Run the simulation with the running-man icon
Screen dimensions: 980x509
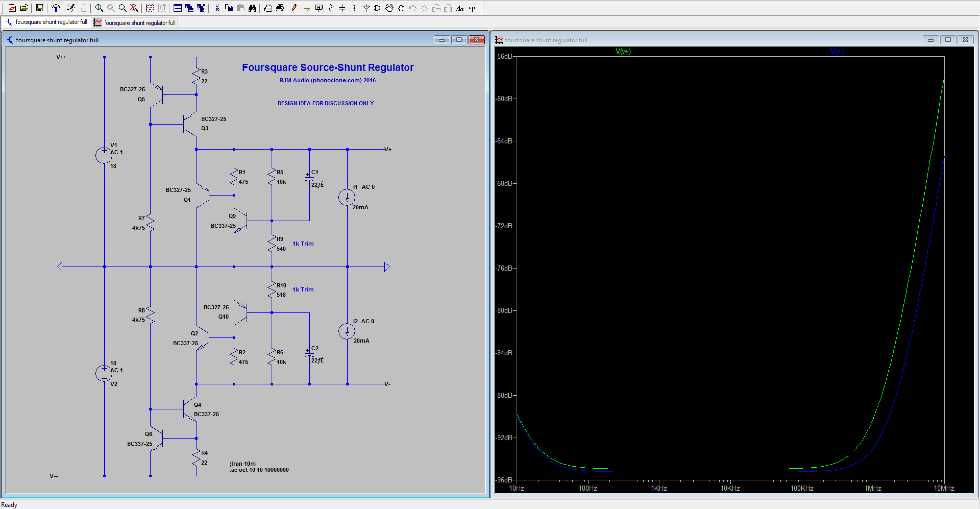(71, 8)
